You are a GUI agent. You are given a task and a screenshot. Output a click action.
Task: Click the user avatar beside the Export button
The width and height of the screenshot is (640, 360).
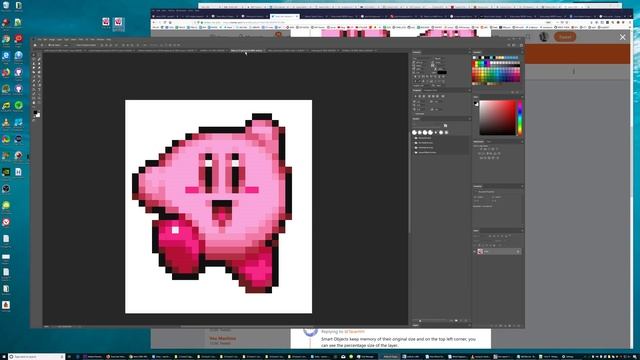point(543,37)
